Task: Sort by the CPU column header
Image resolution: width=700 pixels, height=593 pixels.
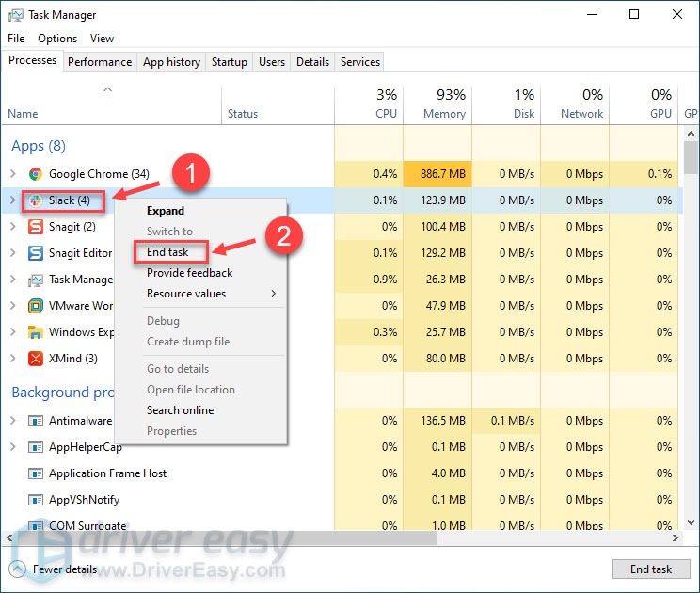Action: pos(369,104)
